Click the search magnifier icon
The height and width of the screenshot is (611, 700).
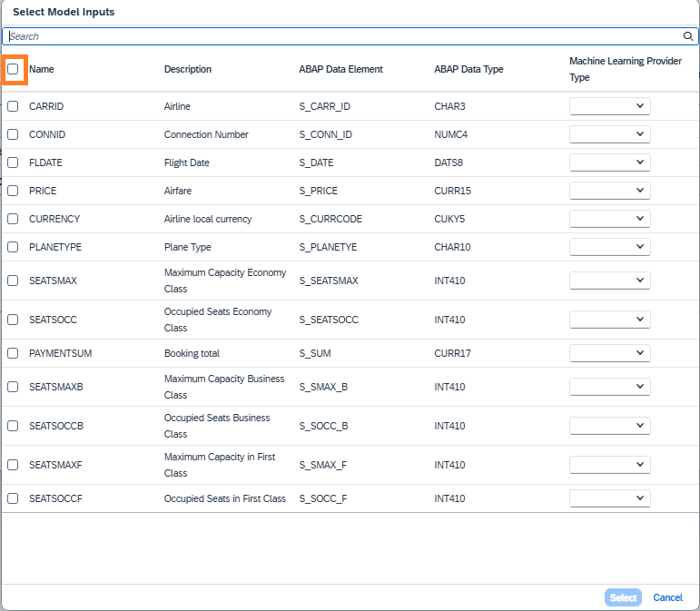coord(688,36)
